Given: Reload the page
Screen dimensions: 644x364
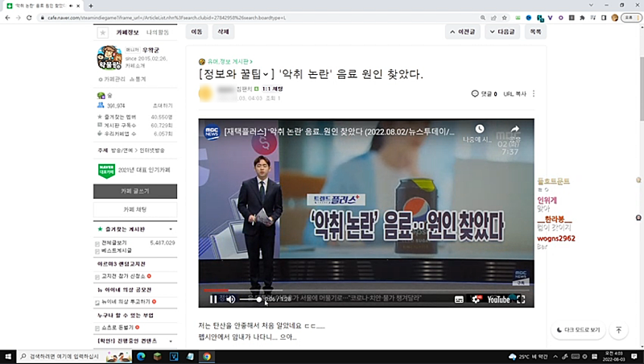Looking at the screenshot, I should (x=29, y=18).
